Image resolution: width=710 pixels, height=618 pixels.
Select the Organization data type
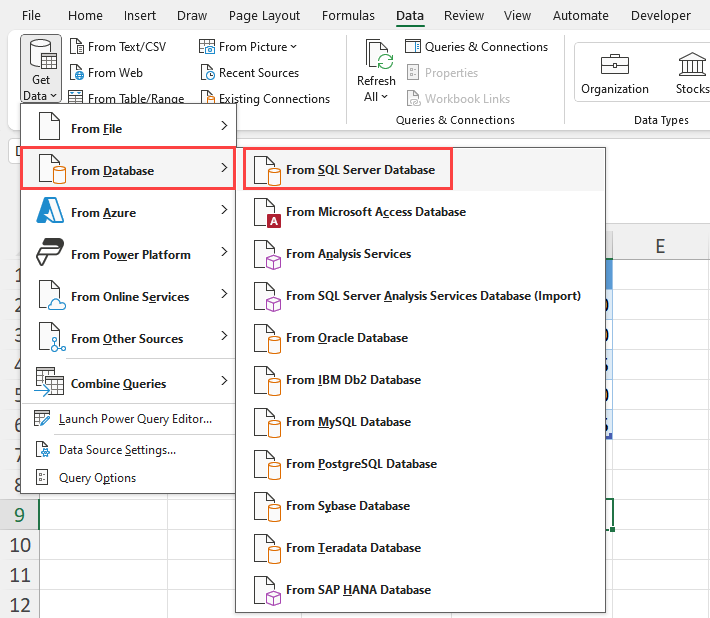pos(614,72)
